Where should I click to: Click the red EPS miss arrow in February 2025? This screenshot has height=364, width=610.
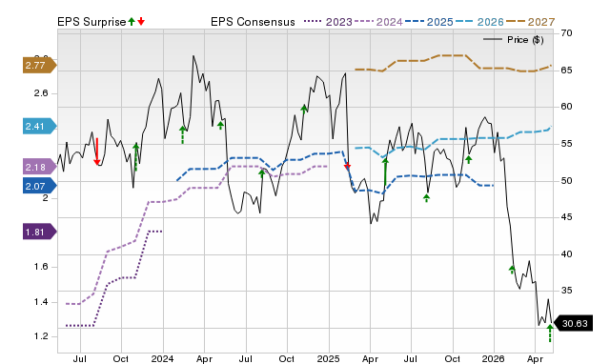point(347,166)
